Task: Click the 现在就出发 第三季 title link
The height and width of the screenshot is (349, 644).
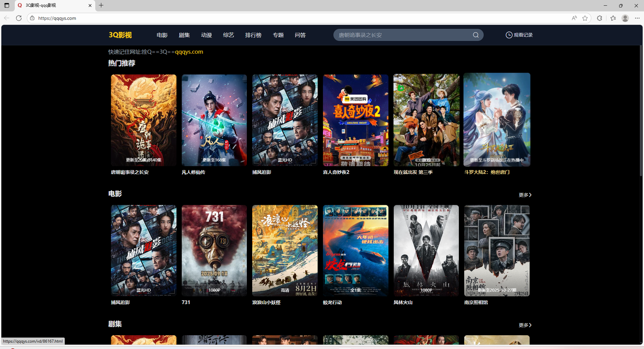Action: coord(413,172)
